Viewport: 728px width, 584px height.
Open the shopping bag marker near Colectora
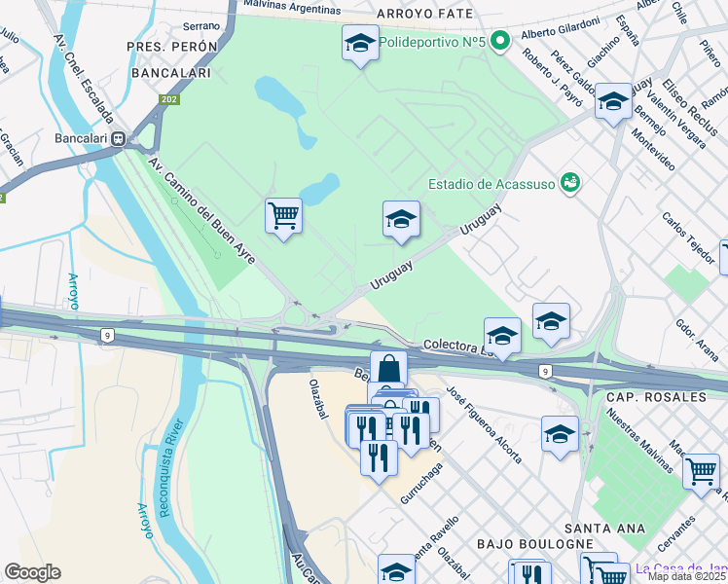(x=389, y=369)
